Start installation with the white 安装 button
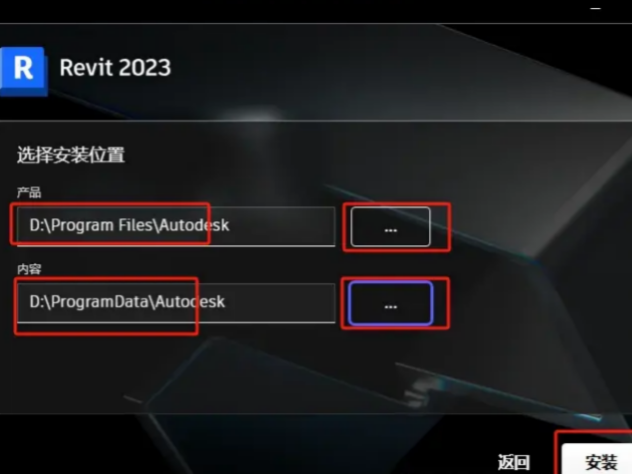This screenshot has height=475, width=632. click(x=601, y=460)
